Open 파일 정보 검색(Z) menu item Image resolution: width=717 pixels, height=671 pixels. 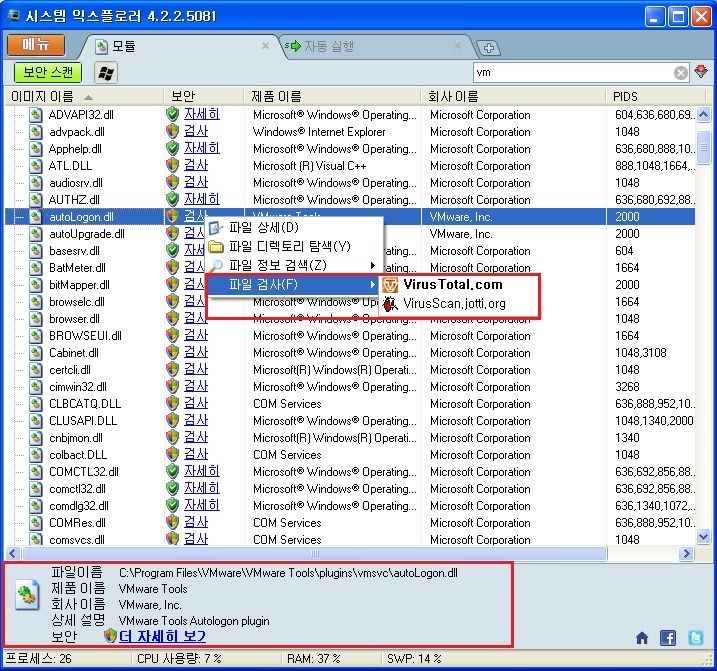(x=294, y=265)
